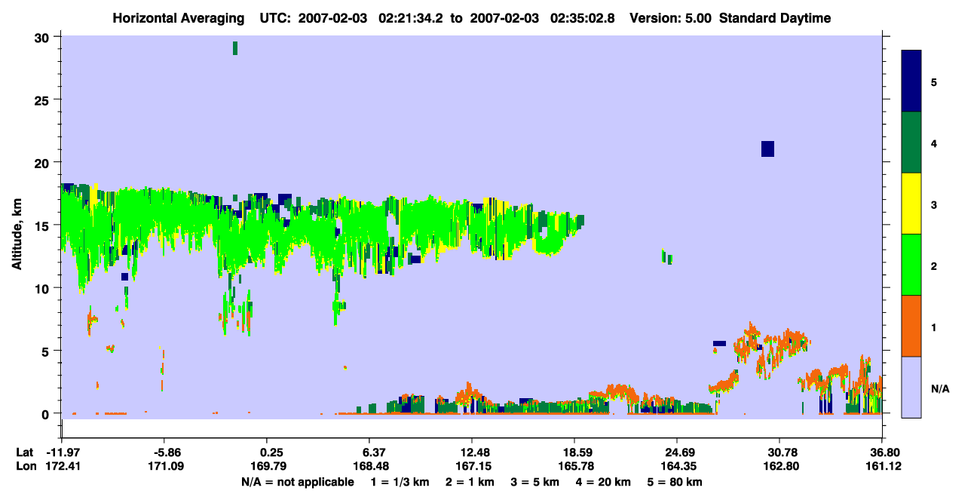Click '3 = 5 km' legend text
980x503 pixels.
tap(534, 482)
